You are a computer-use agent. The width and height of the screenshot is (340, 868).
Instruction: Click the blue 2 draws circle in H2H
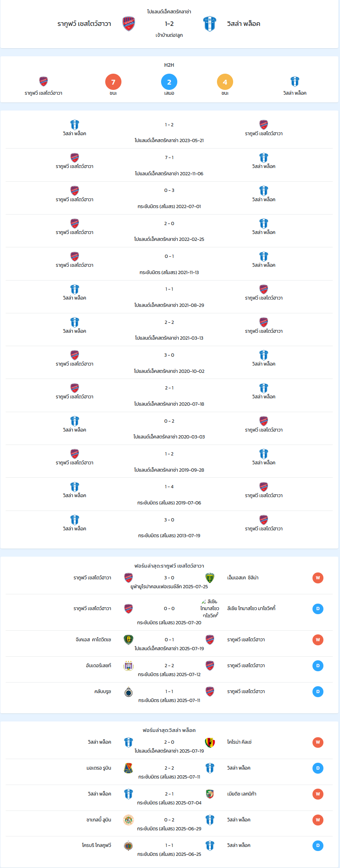169,82
